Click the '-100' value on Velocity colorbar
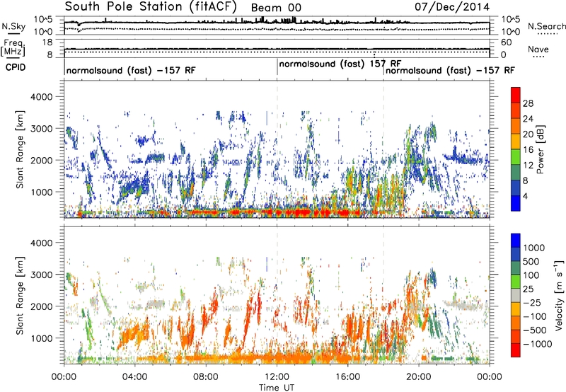The image size is (566, 392). click(535, 316)
